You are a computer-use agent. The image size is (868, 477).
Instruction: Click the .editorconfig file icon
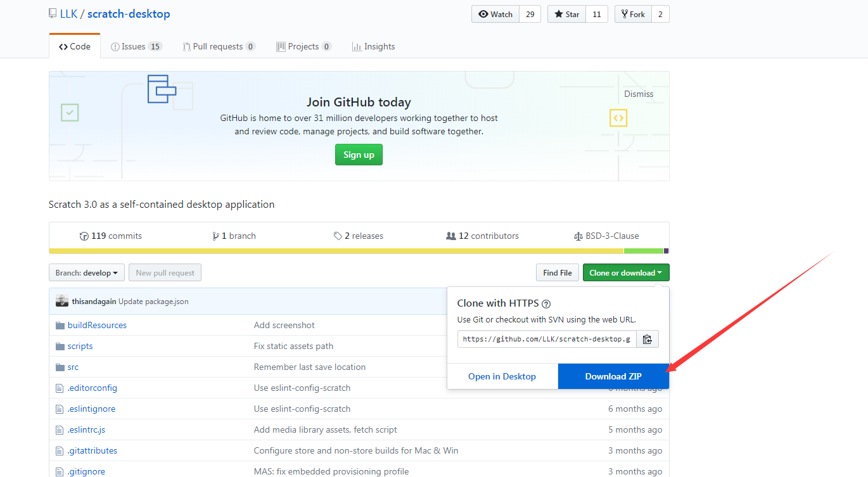click(x=60, y=388)
